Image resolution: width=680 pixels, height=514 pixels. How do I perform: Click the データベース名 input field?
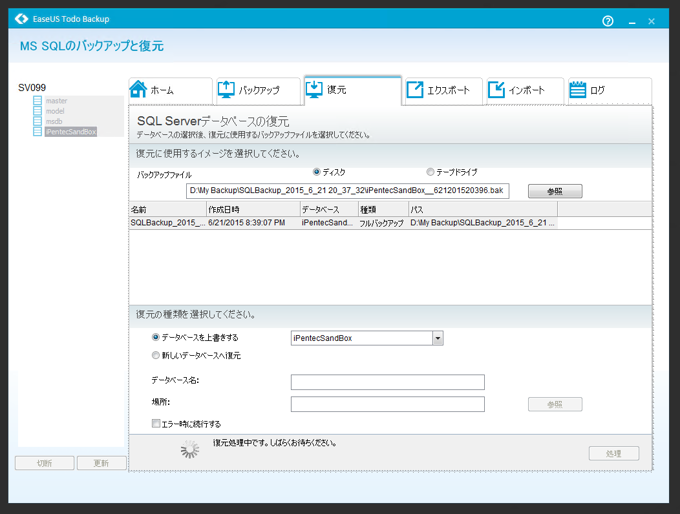388,382
